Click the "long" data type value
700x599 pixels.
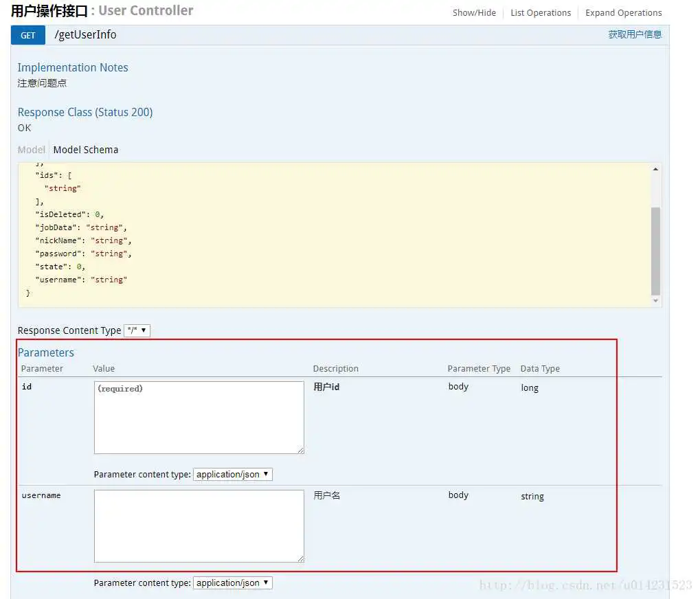530,388
